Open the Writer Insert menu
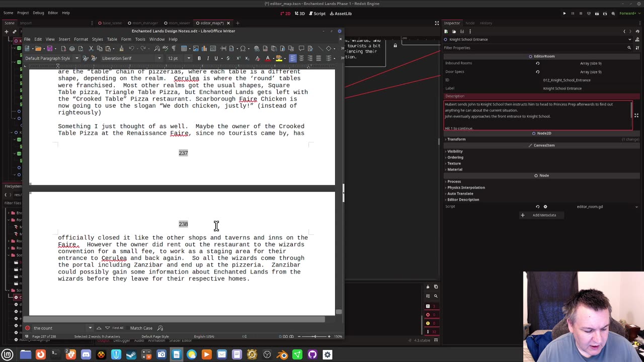The image size is (644, 362). coord(64,39)
